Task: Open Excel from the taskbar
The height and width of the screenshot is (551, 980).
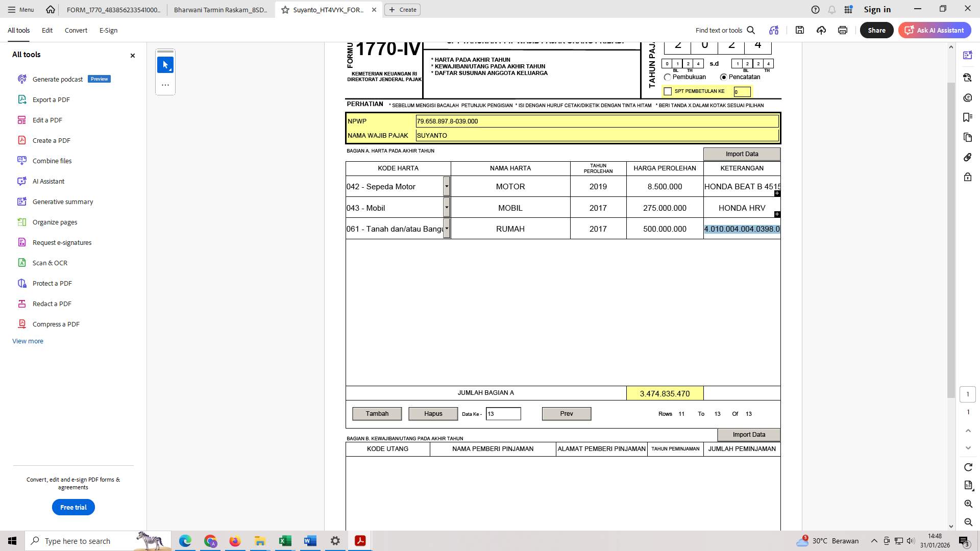Action: (285, 540)
